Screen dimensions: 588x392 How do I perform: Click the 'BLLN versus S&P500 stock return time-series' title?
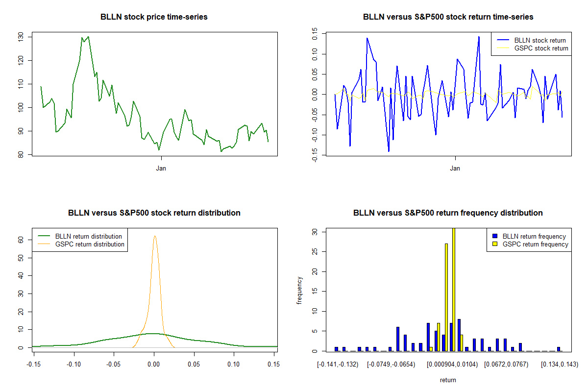pos(448,17)
